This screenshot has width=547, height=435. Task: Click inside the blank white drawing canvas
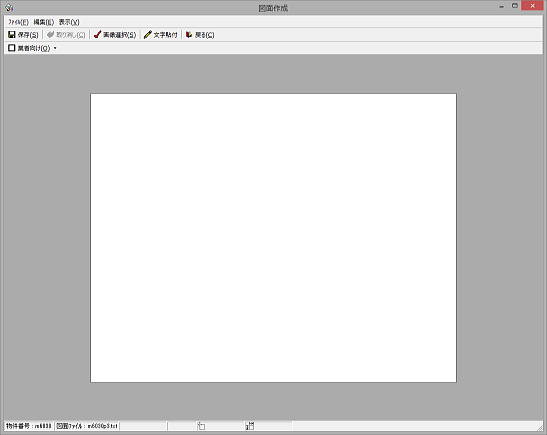(274, 238)
